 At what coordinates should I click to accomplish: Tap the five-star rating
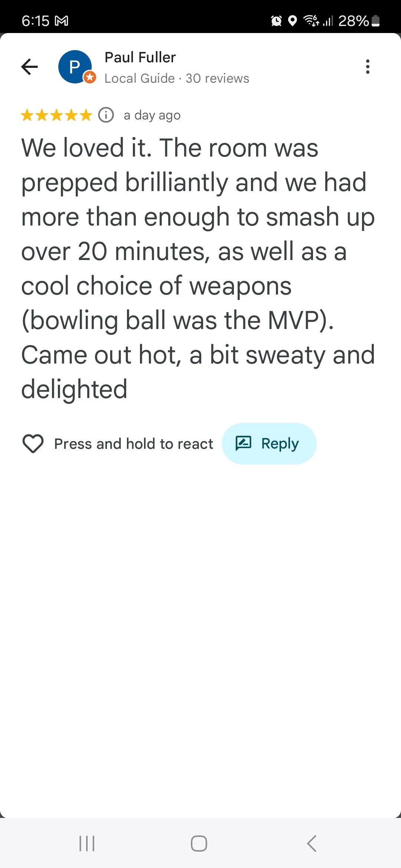click(x=56, y=115)
